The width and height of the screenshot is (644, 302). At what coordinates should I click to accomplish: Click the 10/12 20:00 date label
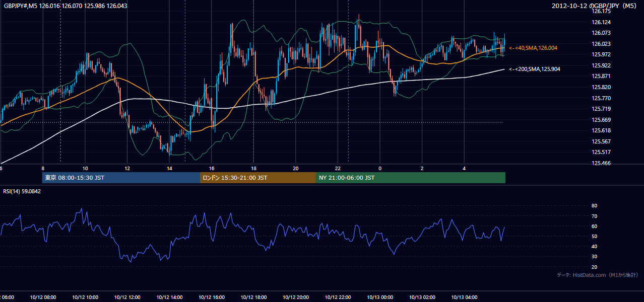click(x=295, y=297)
